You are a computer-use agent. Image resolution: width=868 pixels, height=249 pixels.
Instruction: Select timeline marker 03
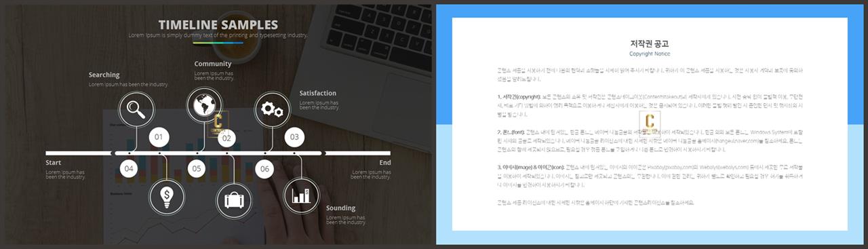tap(294, 137)
